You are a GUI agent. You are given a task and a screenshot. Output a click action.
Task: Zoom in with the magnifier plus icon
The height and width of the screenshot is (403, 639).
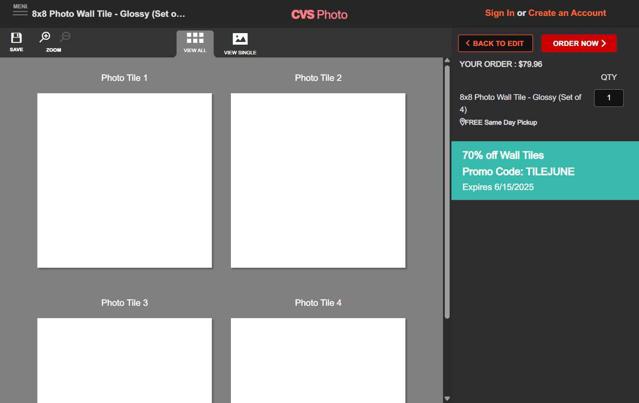click(45, 37)
